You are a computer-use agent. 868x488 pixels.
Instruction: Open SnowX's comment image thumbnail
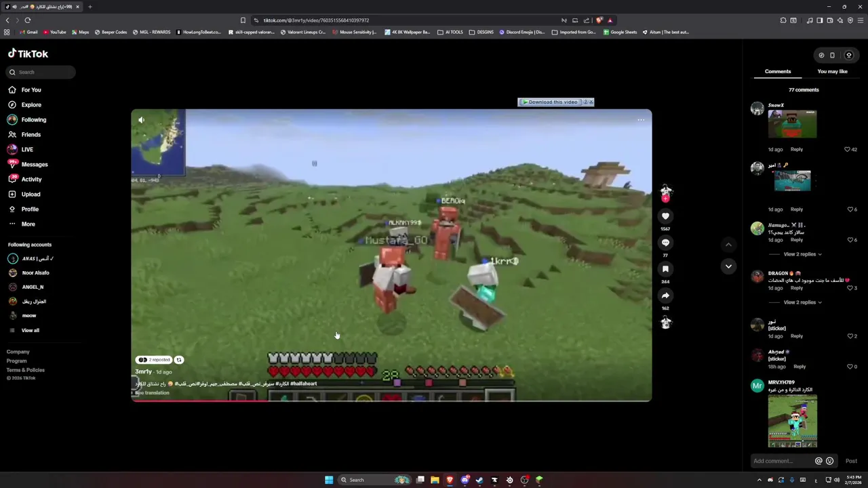(x=792, y=124)
